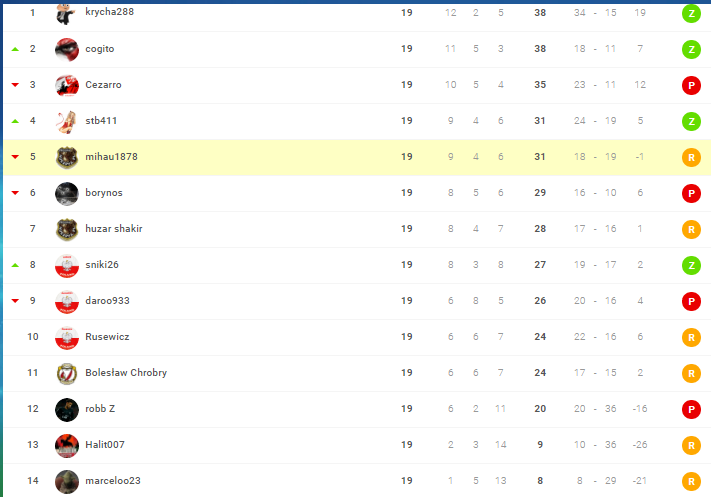
Task: Open the Rusewicz player profile link
Action: [107, 336]
